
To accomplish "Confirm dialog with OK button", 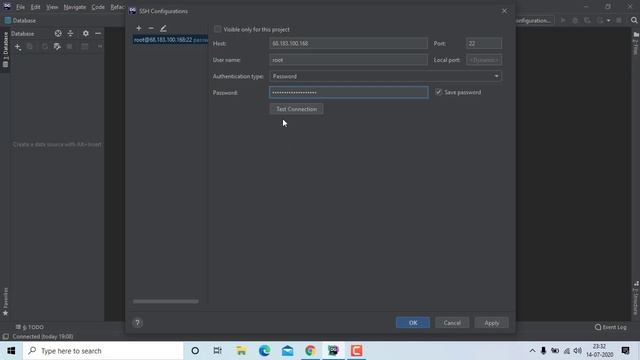I will click(x=413, y=323).
